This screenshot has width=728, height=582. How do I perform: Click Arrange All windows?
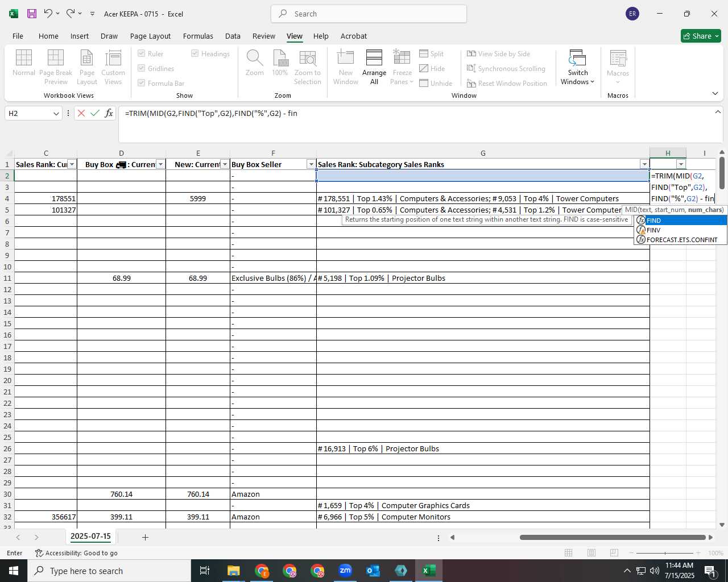click(x=374, y=67)
